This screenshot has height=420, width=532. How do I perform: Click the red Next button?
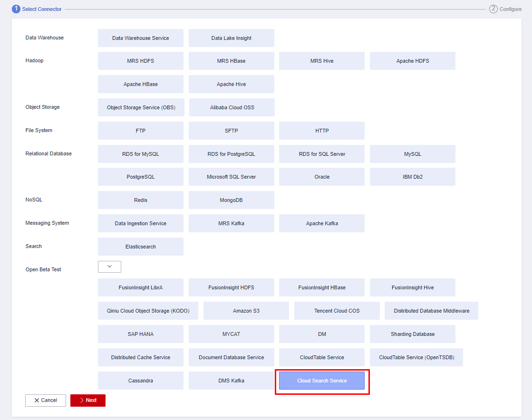point(88,401)
